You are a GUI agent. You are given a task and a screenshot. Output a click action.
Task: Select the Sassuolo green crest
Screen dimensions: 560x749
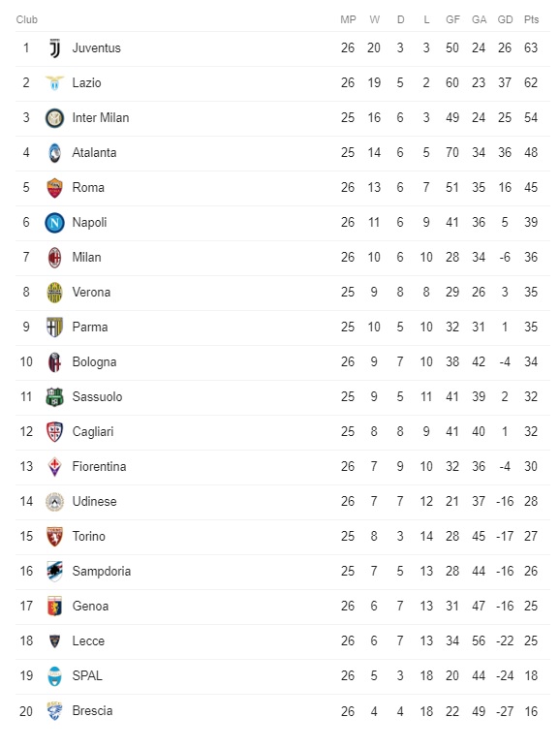coord(54,397)
